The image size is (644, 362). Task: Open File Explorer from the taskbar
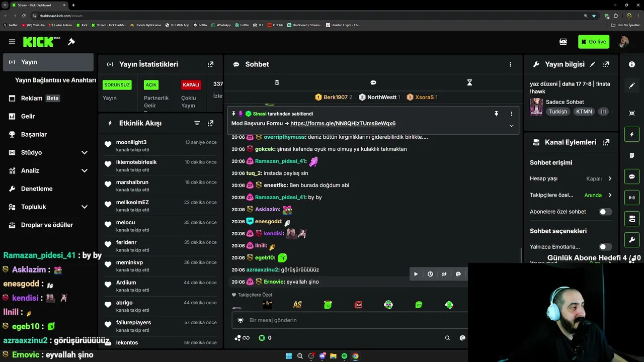333,356
